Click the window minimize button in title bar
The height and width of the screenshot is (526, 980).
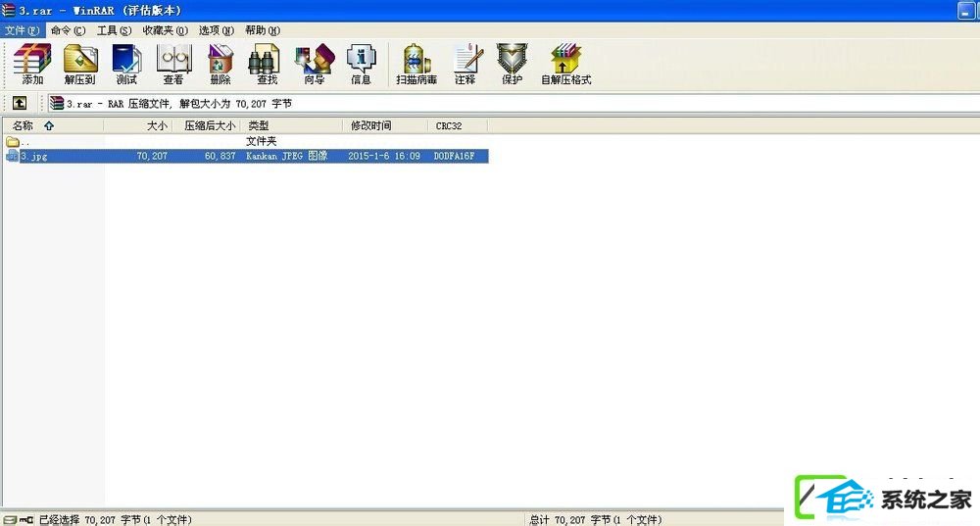(x=966, y=10)
